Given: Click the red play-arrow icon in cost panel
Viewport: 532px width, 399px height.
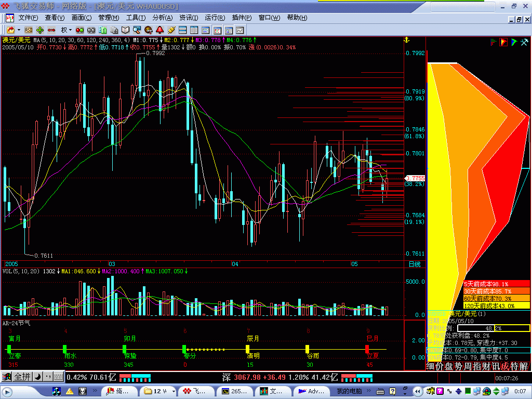Looking at the screenshot, I should [503, 42].
